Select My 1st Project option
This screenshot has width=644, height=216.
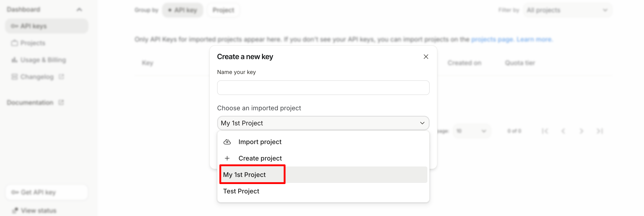point(244,175)
